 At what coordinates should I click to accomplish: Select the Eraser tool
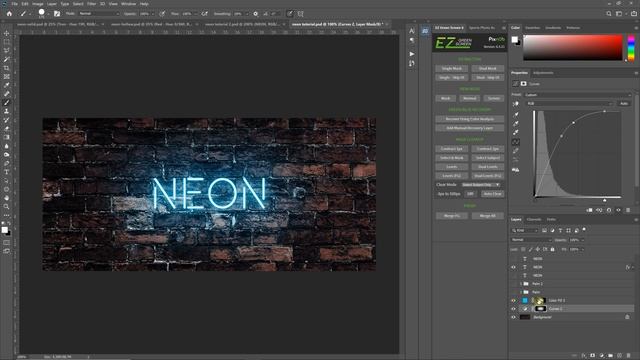point(7,129)
